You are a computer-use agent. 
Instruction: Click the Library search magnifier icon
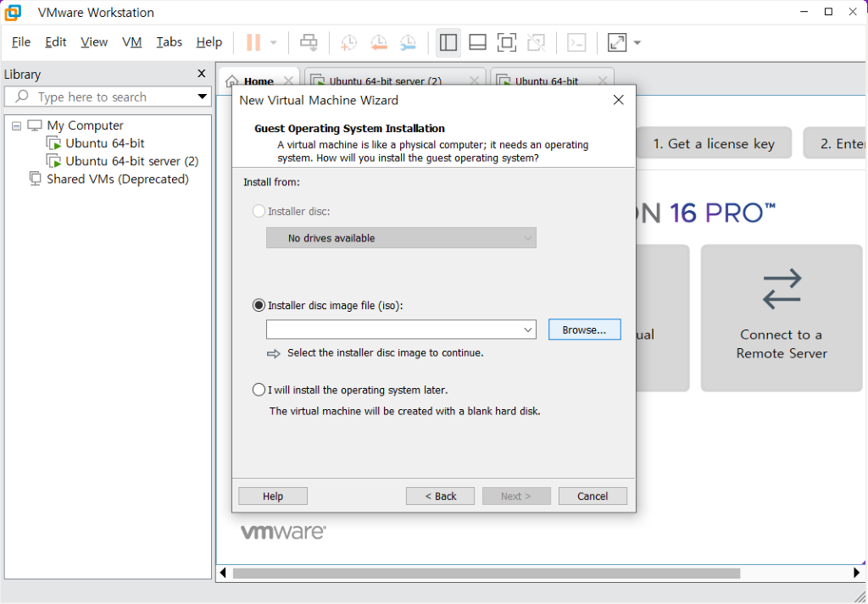[22, 97]
